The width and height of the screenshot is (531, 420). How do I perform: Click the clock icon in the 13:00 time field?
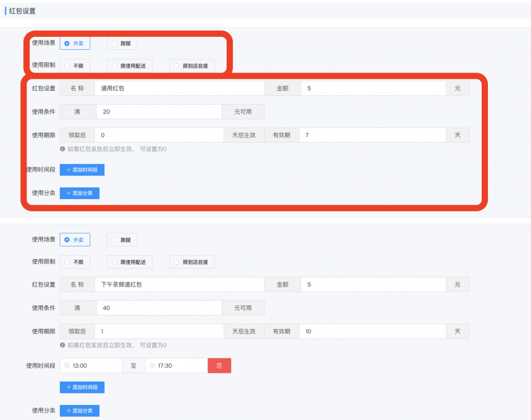coord(68,366)
